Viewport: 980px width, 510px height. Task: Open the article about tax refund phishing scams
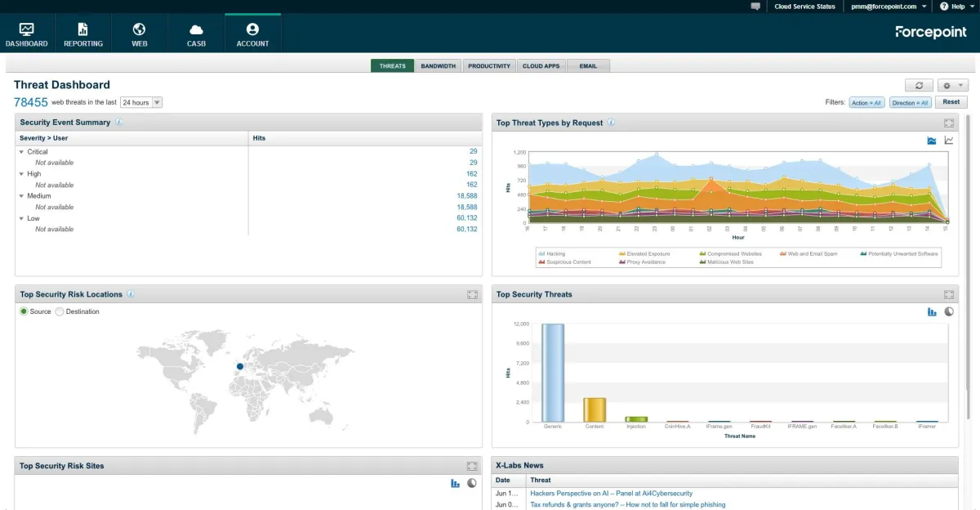pos(627,504)
